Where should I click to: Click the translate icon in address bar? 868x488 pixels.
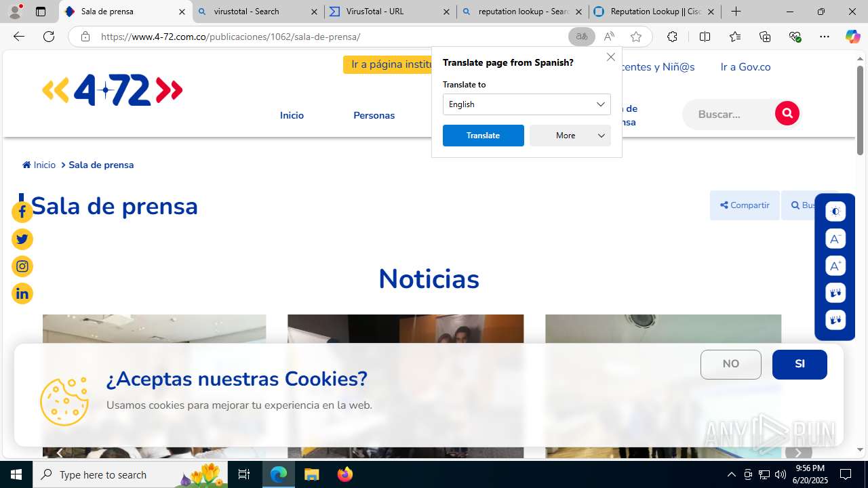tap(581, 37)
